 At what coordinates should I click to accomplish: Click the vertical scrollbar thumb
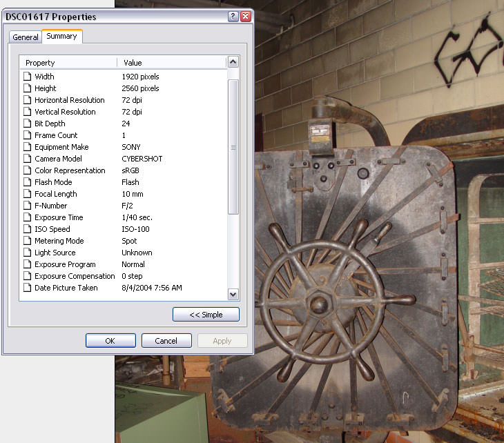[x=233, y=146]
